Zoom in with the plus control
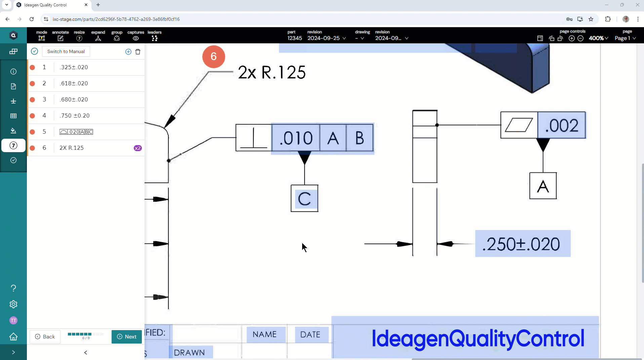The image size is (644, 360). [571, 38]
